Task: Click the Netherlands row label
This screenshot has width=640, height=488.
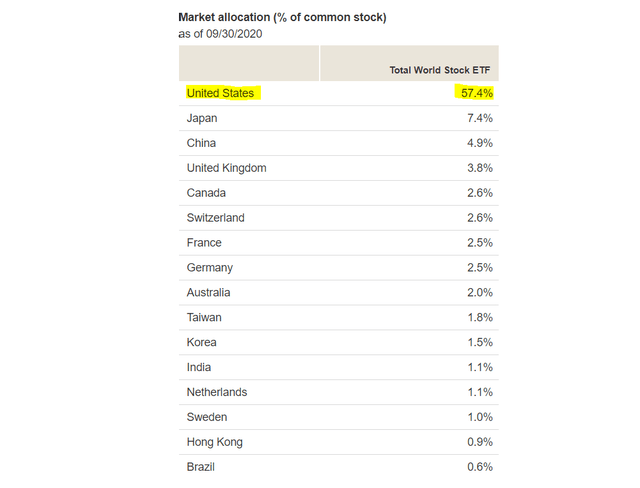Action: [x=217, y=392]
